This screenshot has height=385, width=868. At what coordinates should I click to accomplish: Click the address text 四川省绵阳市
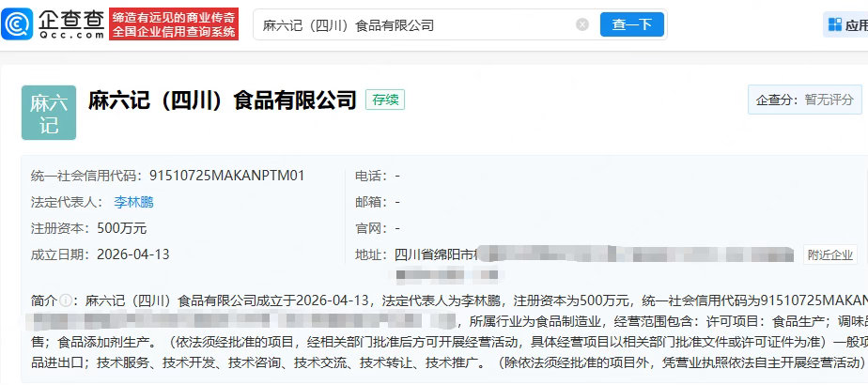point(435,254)
